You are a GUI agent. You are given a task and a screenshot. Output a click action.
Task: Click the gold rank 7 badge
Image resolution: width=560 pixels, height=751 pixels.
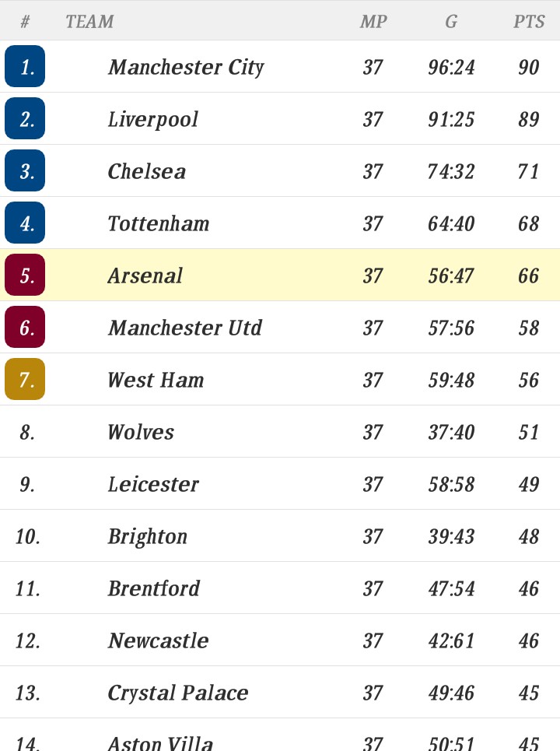pyautogui.click(x=25, y=380)
